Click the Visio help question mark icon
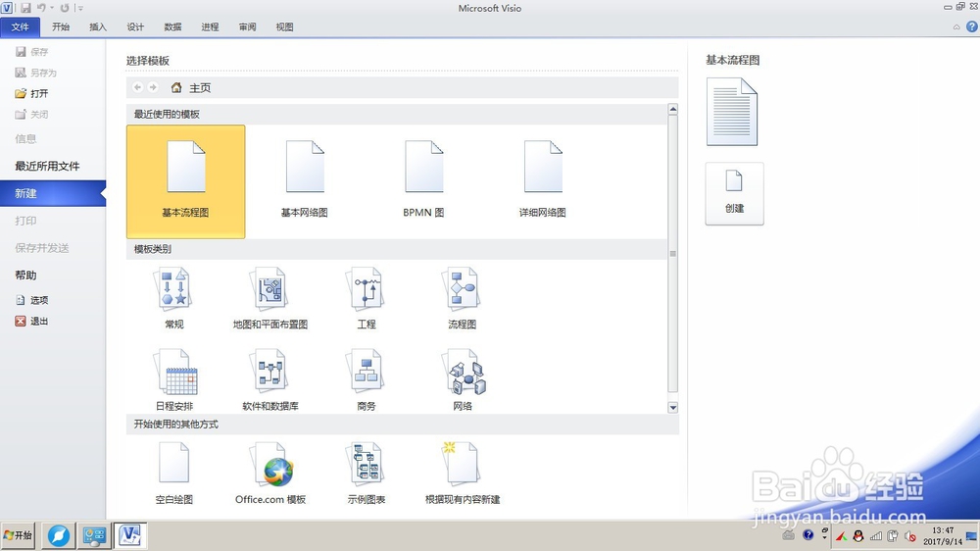 [x=972, y=26]
